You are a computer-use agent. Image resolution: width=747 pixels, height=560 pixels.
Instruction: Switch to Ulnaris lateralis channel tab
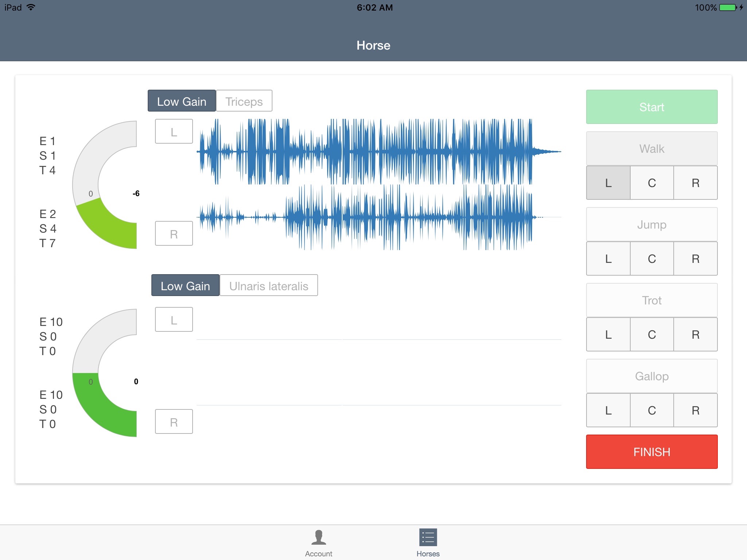268,287
